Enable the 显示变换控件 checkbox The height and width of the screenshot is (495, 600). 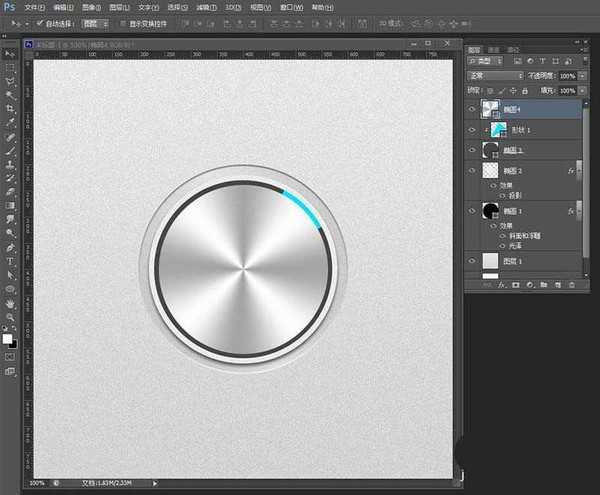coord(122,21)
